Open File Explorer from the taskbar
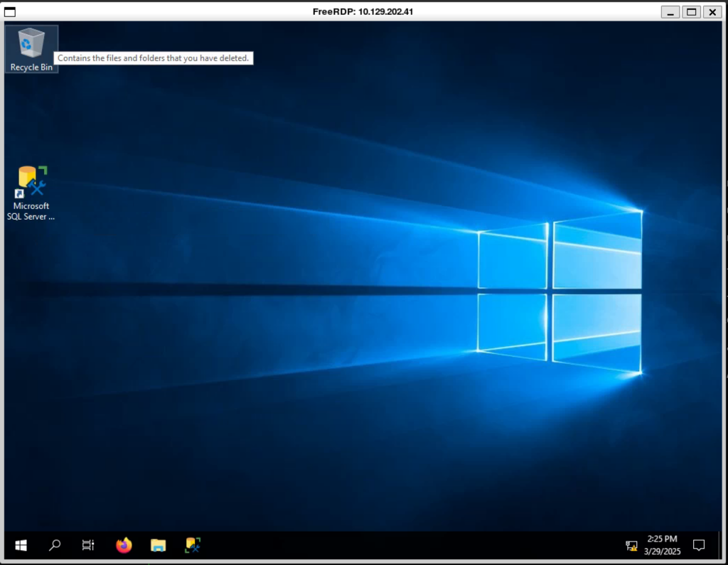The width and height of the screenshot is (728, 565). (x=158, y=545)
